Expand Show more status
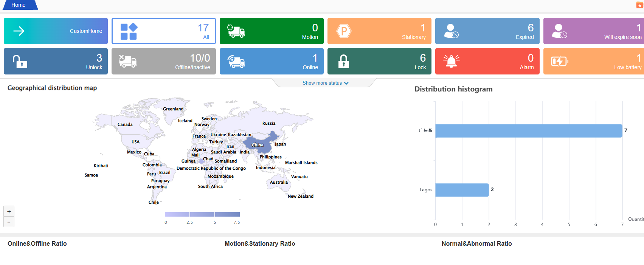 pos(325,83)
